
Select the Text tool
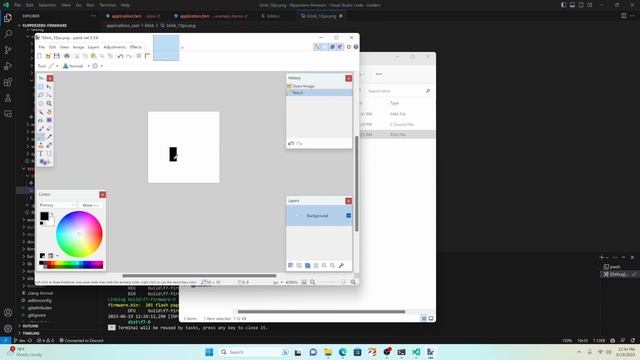41,154
